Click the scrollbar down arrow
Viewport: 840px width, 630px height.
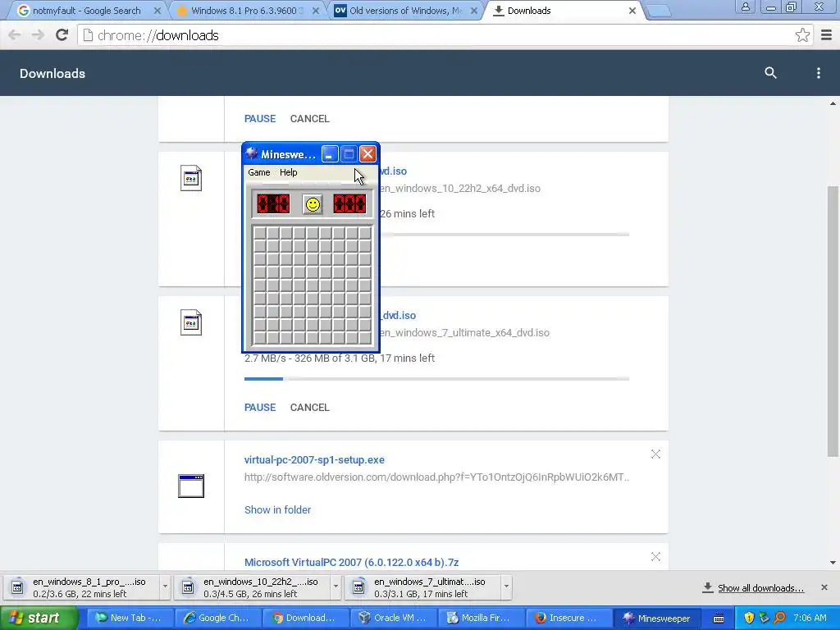(833, 563)
